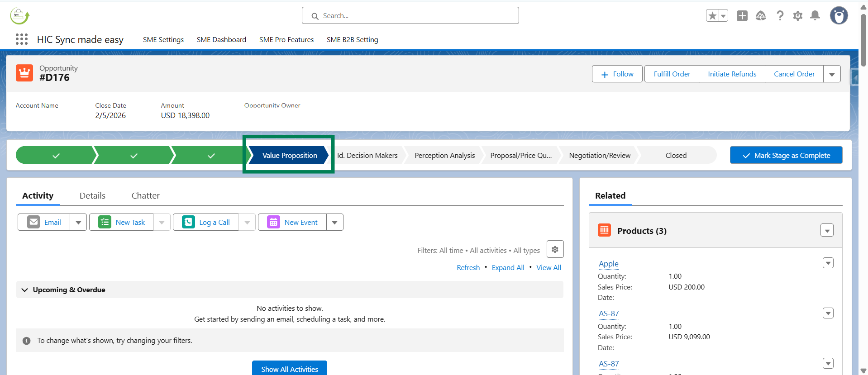Open the Setup gear icon
Screen dimensions: 868x375
click(798, 16)
